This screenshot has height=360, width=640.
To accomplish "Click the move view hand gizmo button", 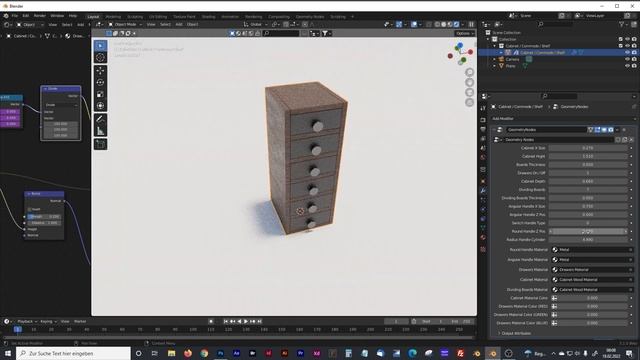I will [469, 82].
